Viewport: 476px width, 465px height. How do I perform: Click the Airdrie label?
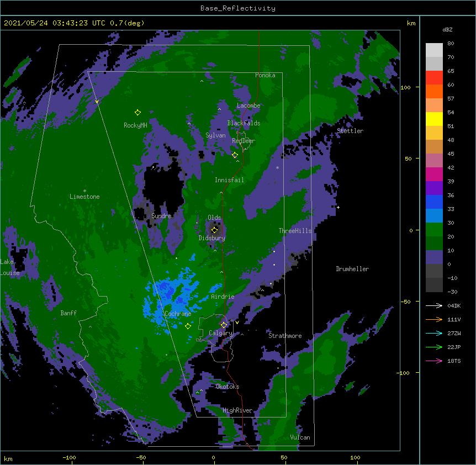223,297
